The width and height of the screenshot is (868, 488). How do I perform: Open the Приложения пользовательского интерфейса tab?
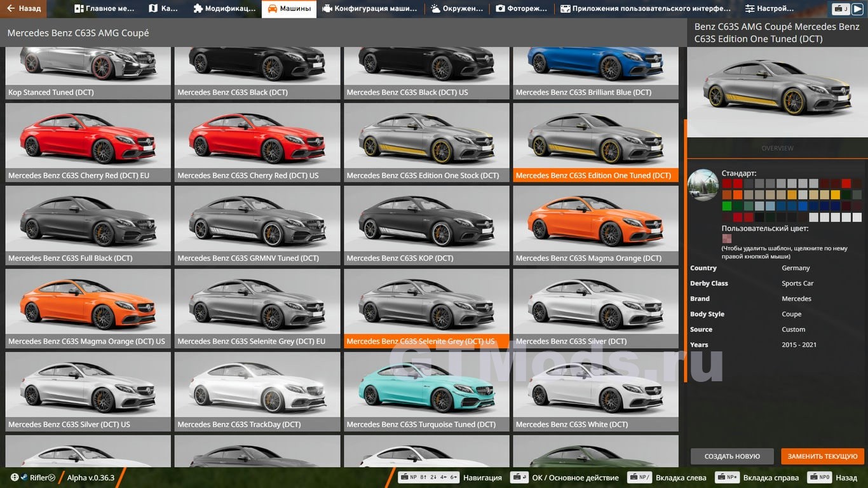(x=647, y=9)
